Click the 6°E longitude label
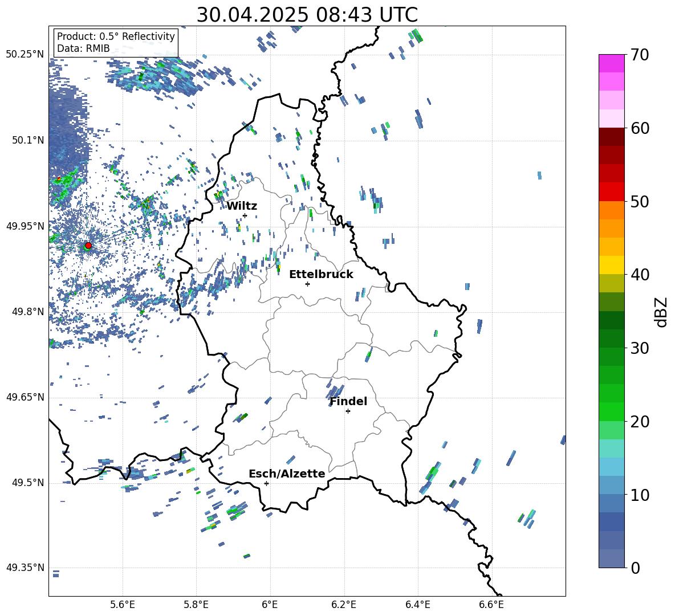The width and height of the screenshot is (675, 616). coord(270,605)
